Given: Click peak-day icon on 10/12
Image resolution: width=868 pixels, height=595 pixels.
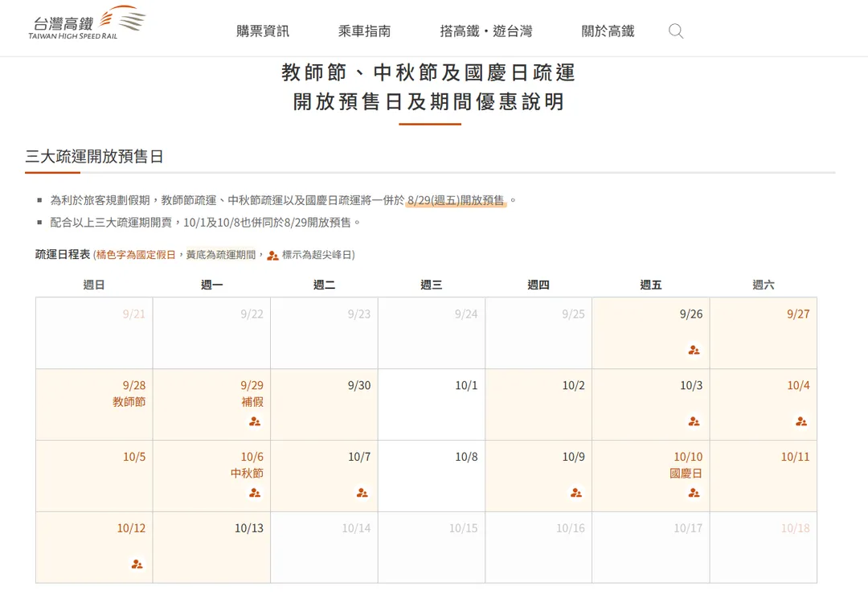Looking at the screenshot, I should pyautogui.click(x=137, y=564).
